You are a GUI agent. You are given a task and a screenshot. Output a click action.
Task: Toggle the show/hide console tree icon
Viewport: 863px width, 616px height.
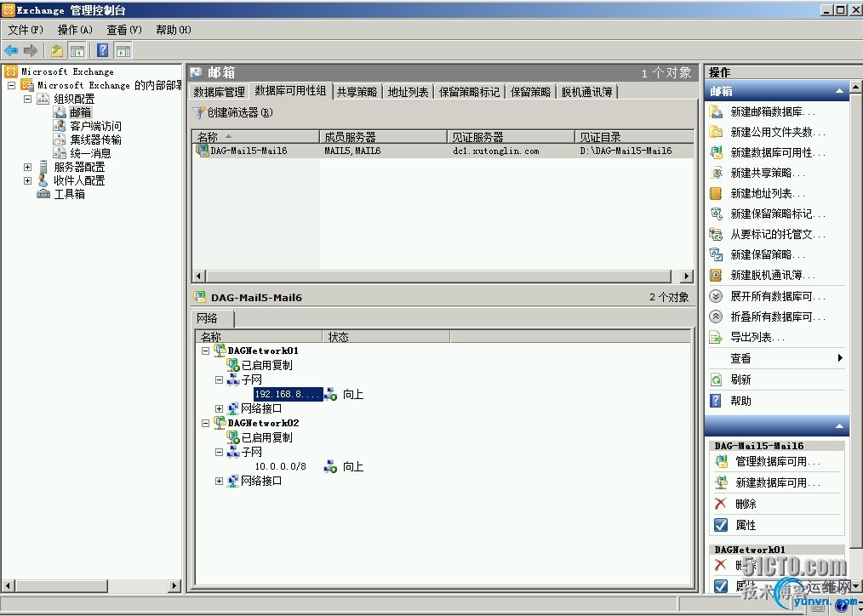77,50
